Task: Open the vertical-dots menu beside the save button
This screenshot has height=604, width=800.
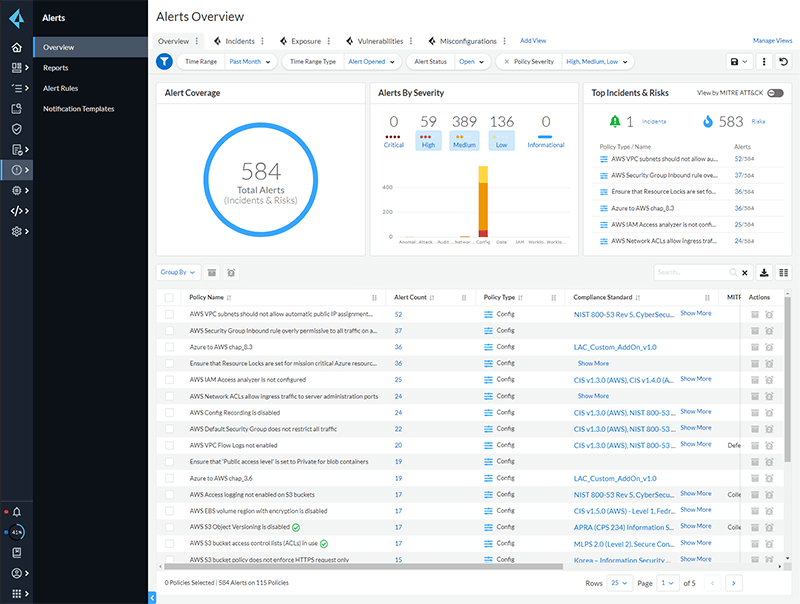Action: [764, 62]
